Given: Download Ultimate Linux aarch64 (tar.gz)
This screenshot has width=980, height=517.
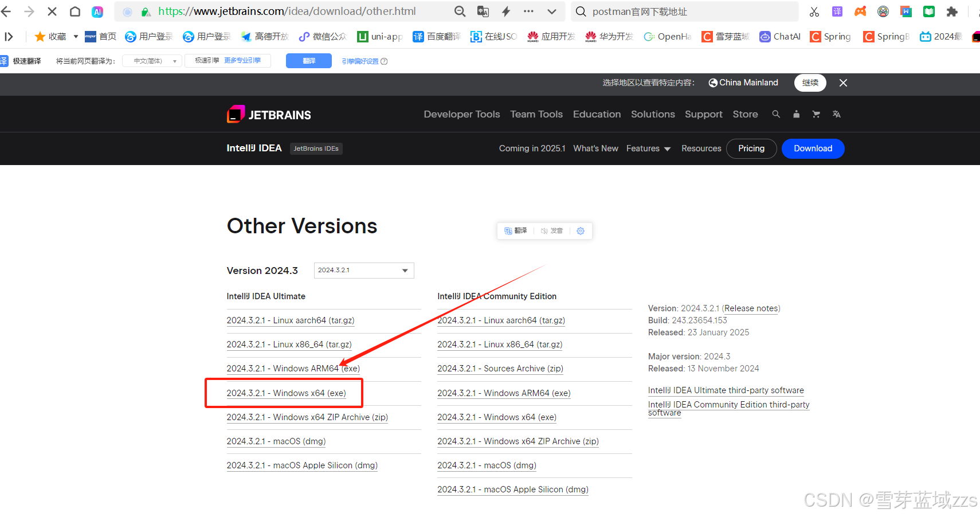Looking at the screenshot, I should (x=291, y=320).
